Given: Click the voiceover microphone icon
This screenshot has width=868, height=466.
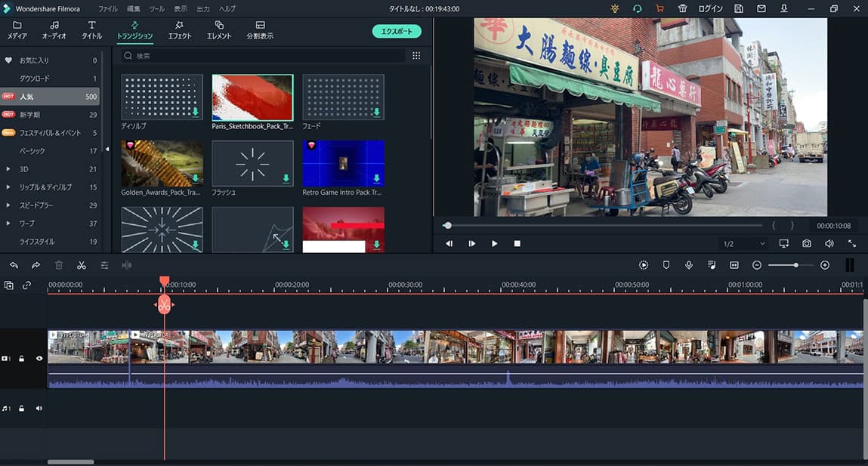Looking at the screenshot, I should tap(689, 265).
